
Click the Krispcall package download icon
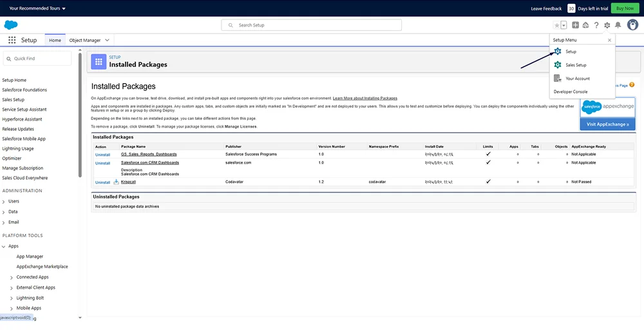(x=116, y=182)
